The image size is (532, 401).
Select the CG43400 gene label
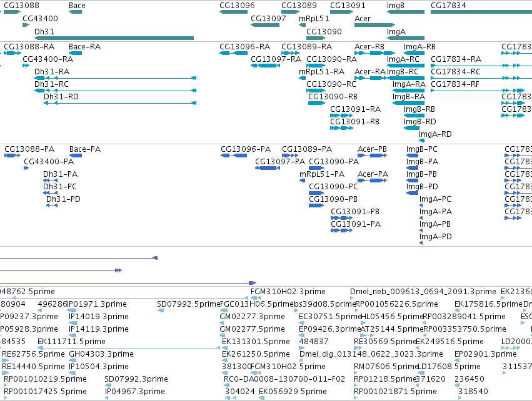[x=41, y=18]
